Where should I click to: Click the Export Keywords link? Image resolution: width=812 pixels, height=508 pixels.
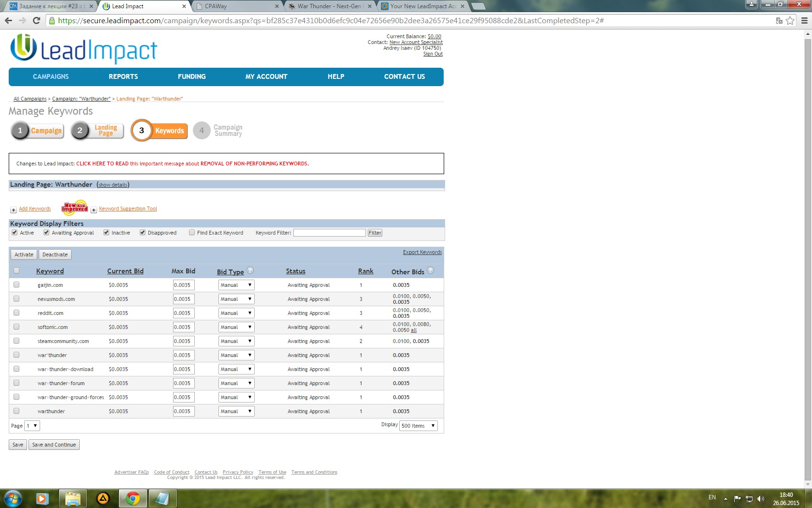click(x=422, y=252)
